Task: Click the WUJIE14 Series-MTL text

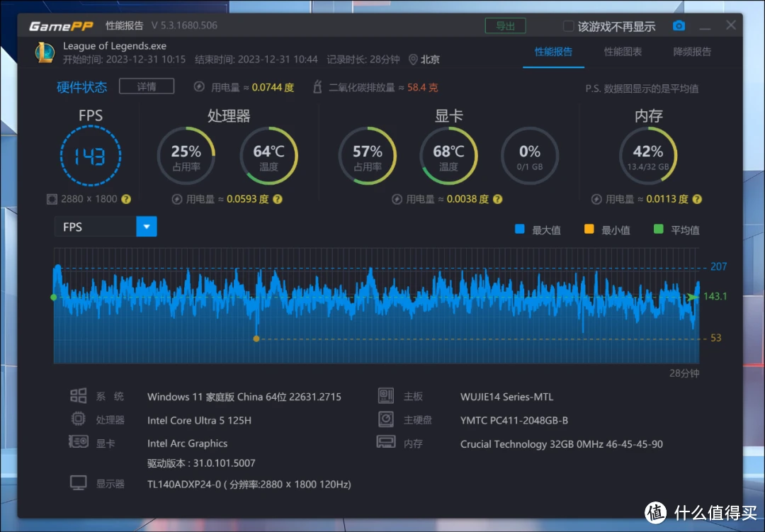Action: (x=506, y=397)
